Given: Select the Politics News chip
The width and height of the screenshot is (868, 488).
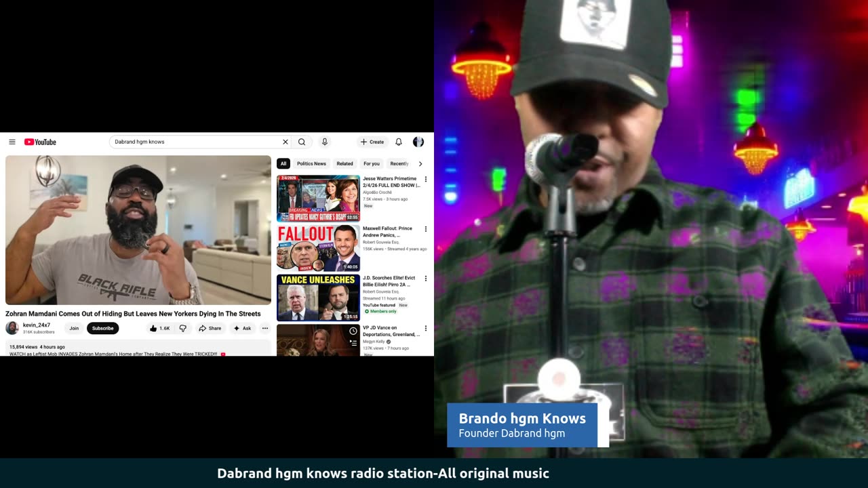Looking at the screenshot, I should point(311,163).
